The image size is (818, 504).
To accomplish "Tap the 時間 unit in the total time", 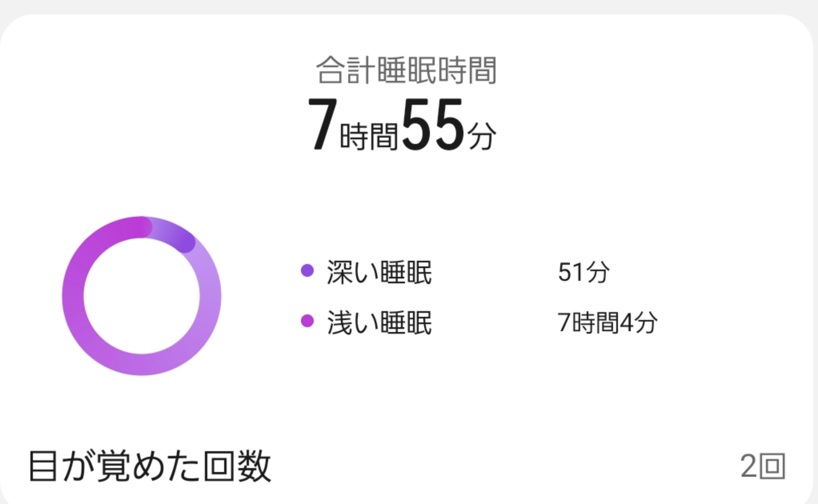I will (369, 137).
